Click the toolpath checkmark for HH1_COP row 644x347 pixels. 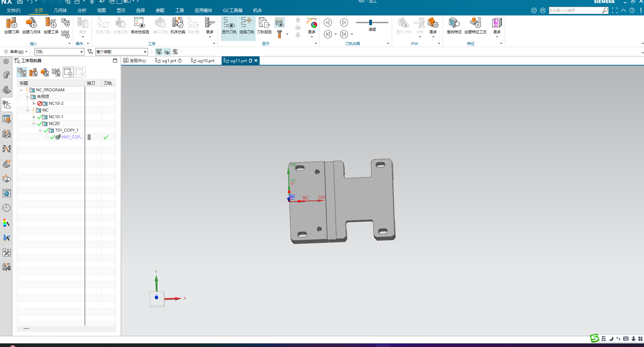(x=106, y=137)
